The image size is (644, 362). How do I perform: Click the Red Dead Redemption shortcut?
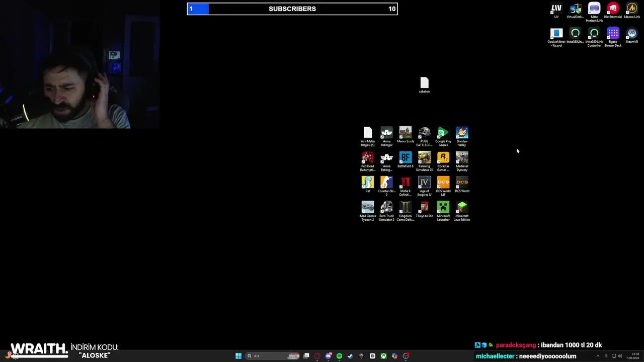[368, 162]
